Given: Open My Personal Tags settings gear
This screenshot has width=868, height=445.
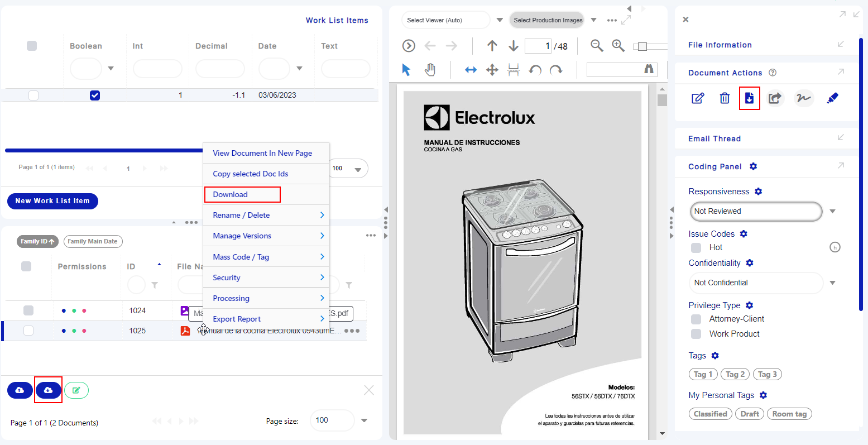Looking at the screenshot, I should pyautogui.click(x=763, y=395).
